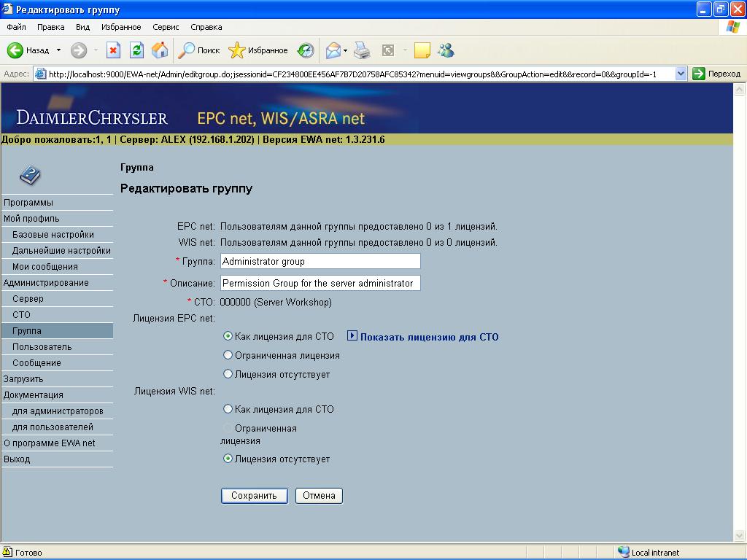Open Дальнейшие настройки sidebar link

[x=61, y=251]
